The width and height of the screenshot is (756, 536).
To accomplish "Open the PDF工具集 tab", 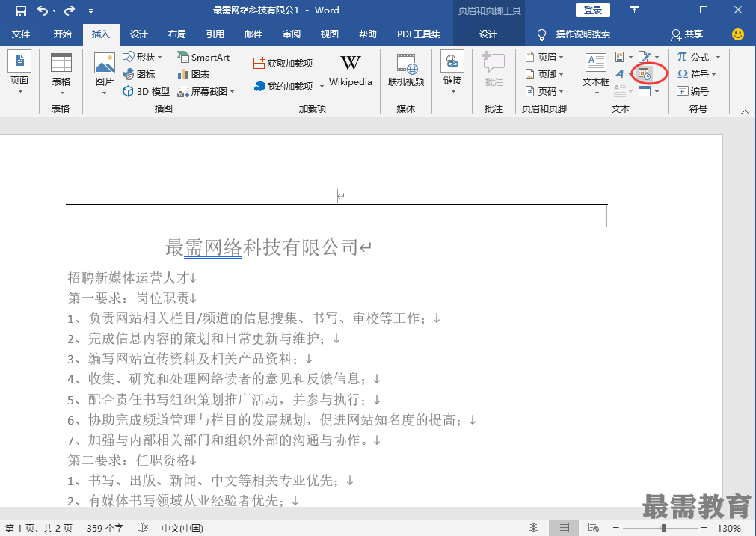I will tap(419, 34).
